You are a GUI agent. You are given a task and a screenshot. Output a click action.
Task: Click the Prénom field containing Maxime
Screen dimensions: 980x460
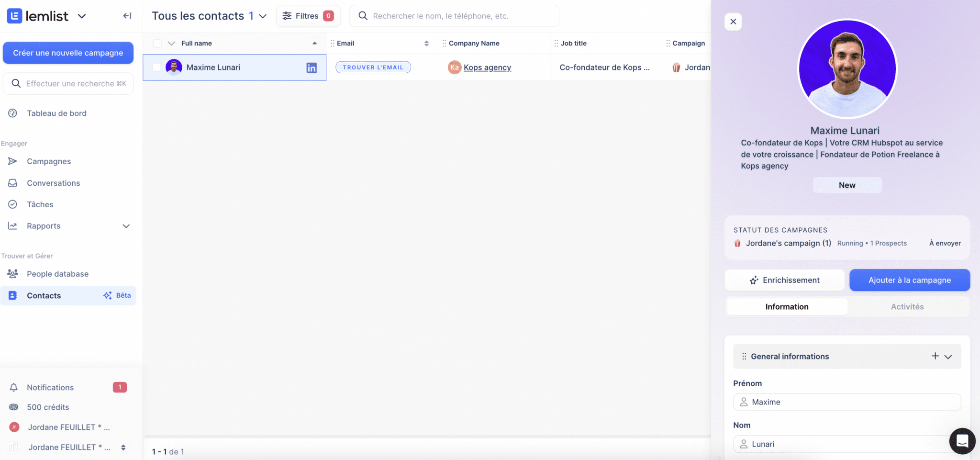coord(847,402)
